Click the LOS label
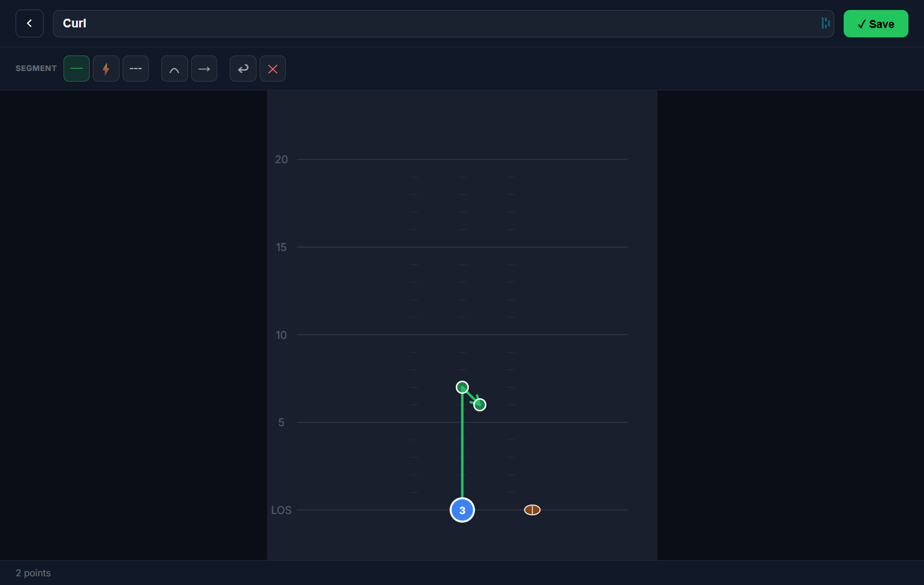The height and width of the screenshot is (585, 924). 281,510
